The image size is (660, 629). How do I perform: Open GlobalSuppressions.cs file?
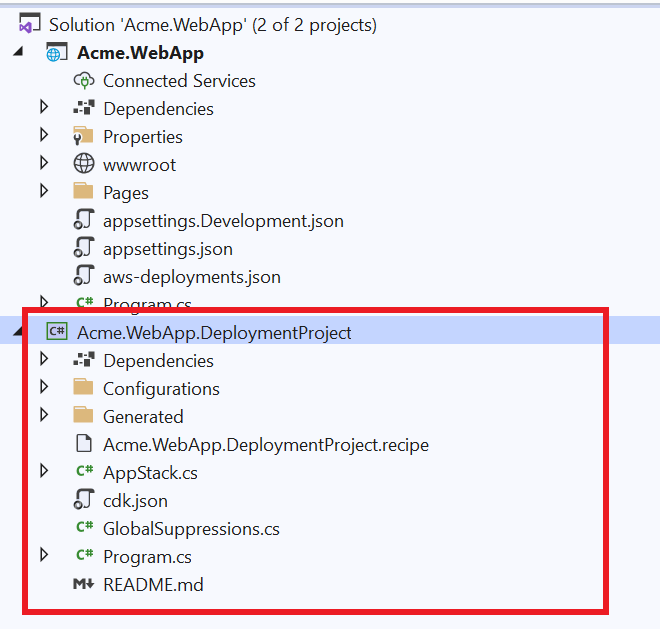(191, 529)
